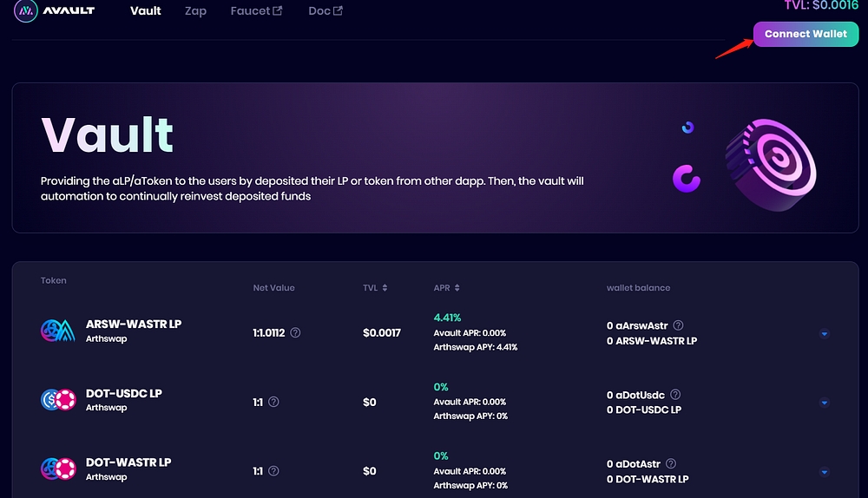Expand the ARSW-WASTR LP vault row
868x498 pixels.
click(824, 333)
